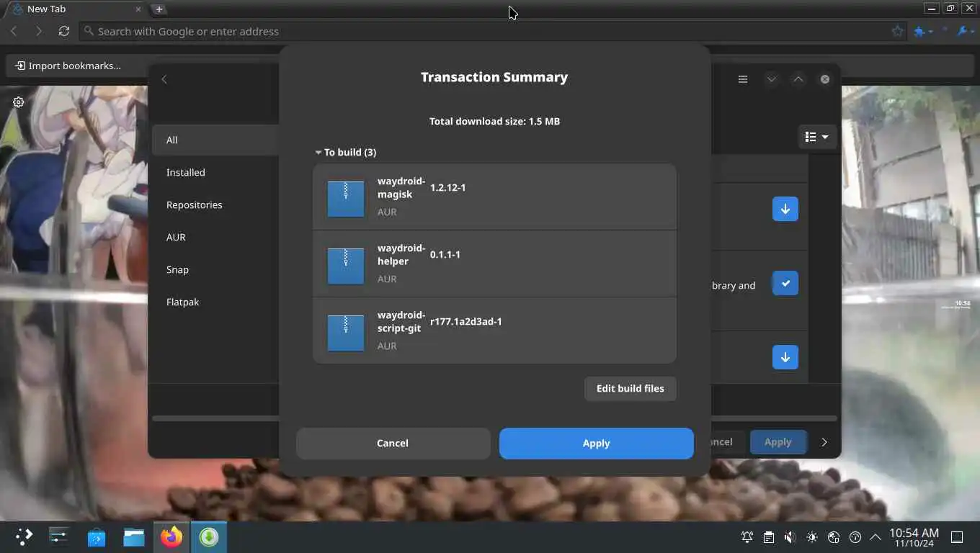Viewport: 980px width, 553px height.
Task: Click version 1.2.12-1 text
Action: point(447,187)
